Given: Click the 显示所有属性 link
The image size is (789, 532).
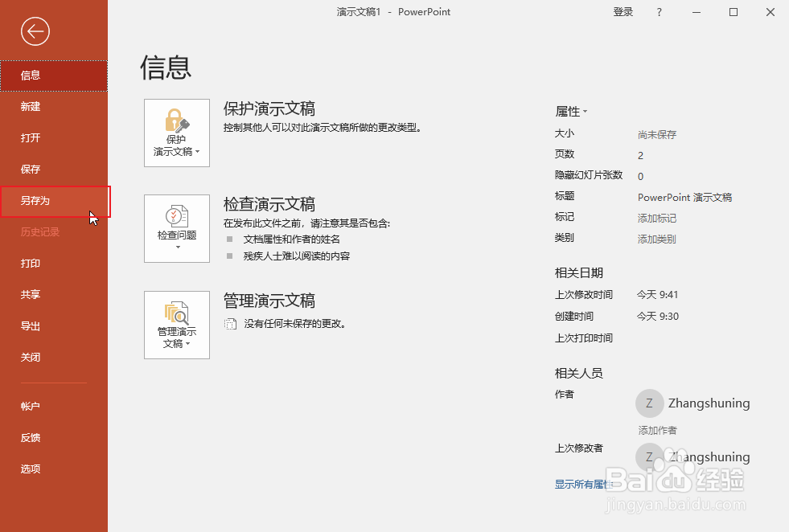Looking at the screenshot, I should [x=584, y=485].
